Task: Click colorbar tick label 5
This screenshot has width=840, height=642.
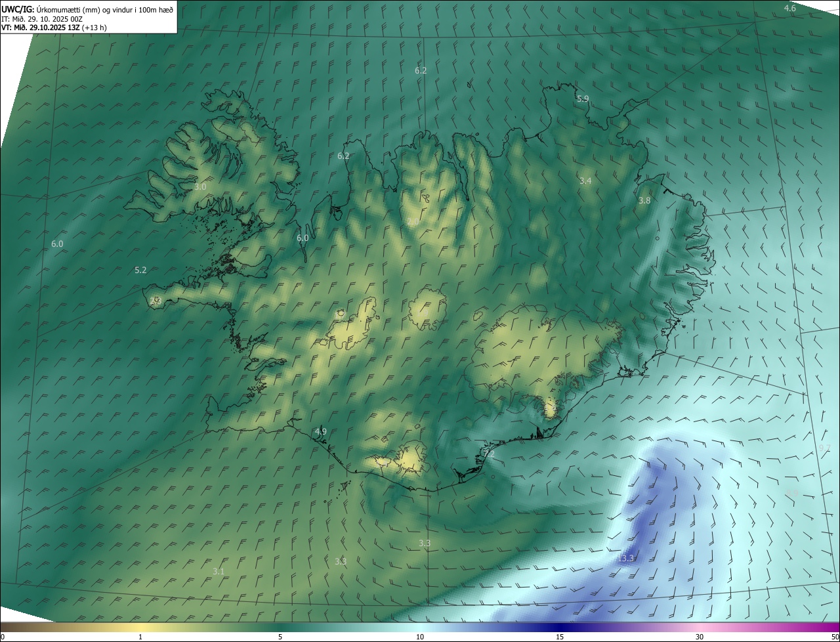Action: (x=280, y=637)
